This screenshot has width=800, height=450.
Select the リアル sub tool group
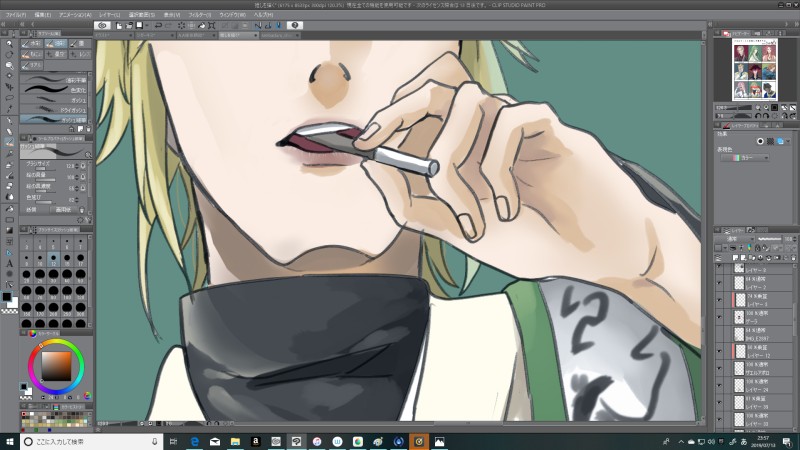[x=32, y=65]
